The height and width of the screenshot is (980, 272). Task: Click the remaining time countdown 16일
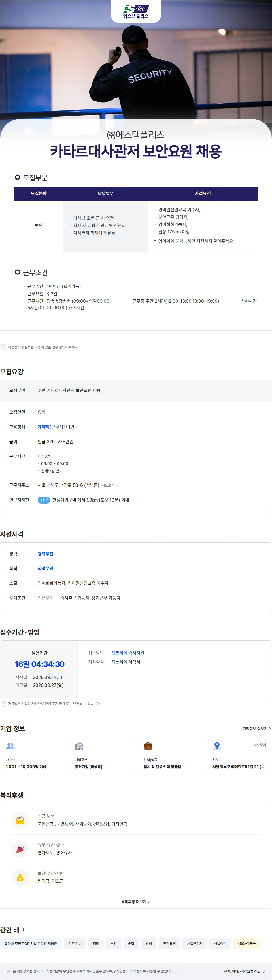40,664
